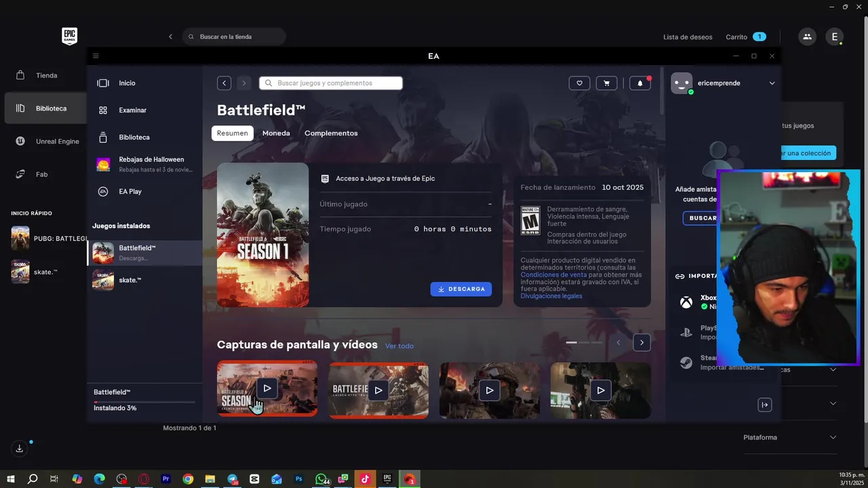Click the Xbox account import icon
Screen dimensions: 868x488
686,302
